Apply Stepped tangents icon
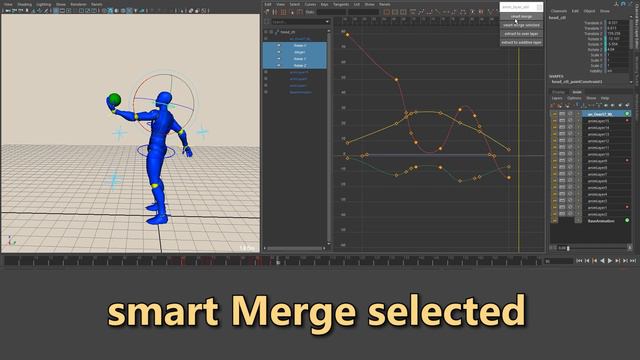640x360 pixels. pos(454,12)
